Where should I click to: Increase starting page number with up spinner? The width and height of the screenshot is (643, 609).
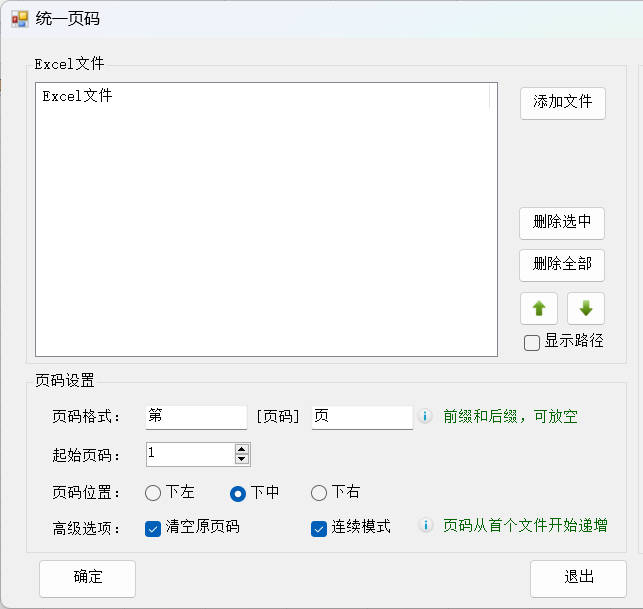241,449
